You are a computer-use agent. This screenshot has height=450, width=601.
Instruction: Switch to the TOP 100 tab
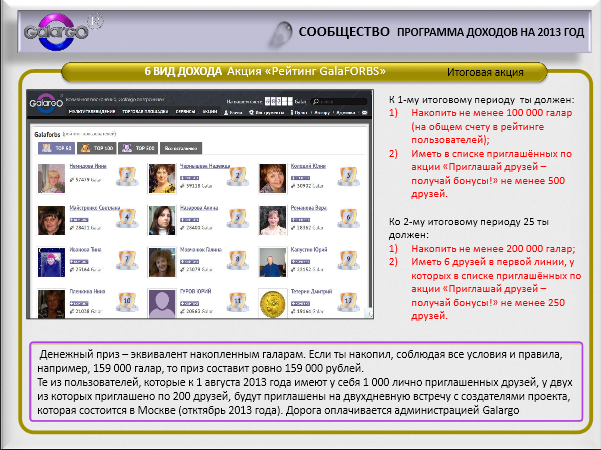[97, 148]
